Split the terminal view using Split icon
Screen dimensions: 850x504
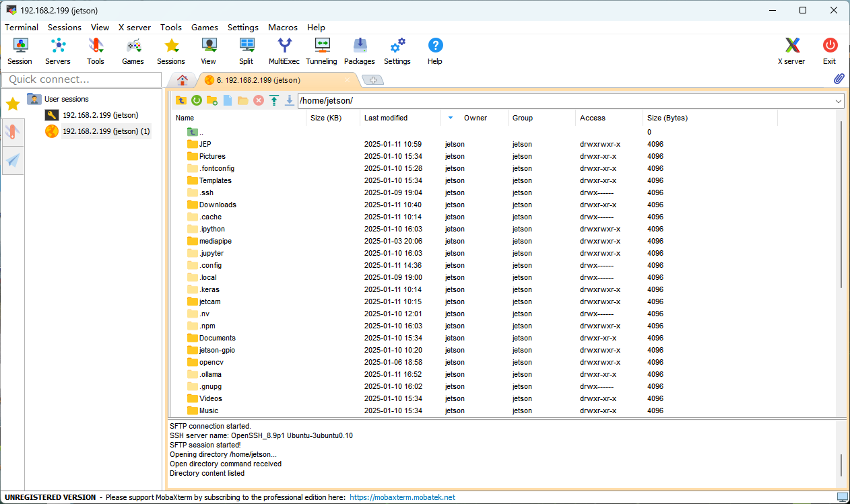coord(246,50)
